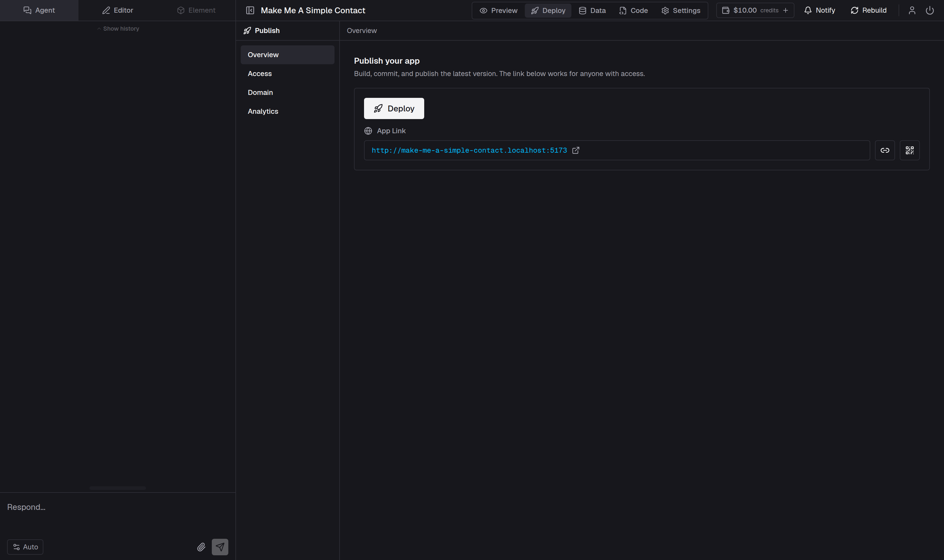The width and height of the screenshot is (944, 560).
Task: Click the Overview breadcrumb text
Action: (361, 31)
